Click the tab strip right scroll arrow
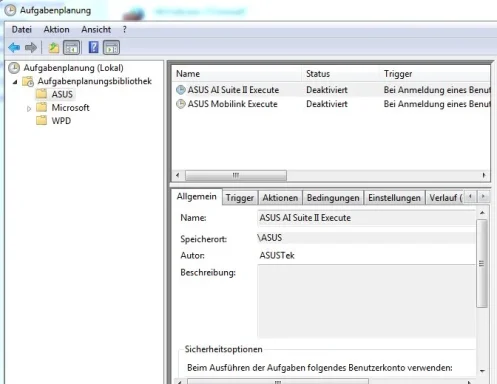 [x=483, y=196]
